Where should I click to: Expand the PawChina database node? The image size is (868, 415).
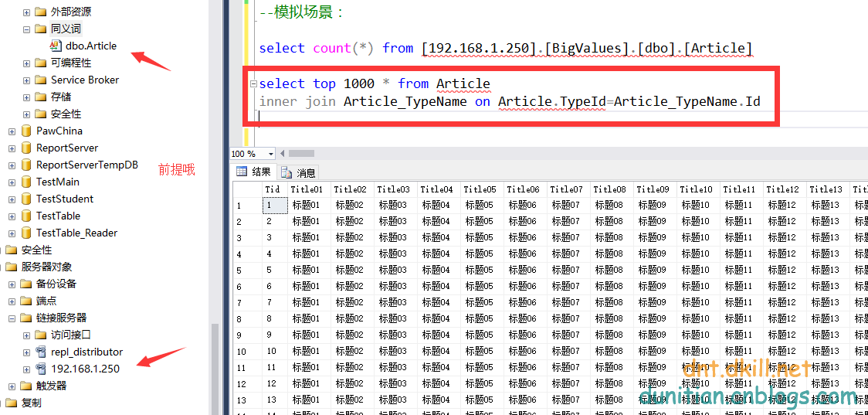click(12, 131)
